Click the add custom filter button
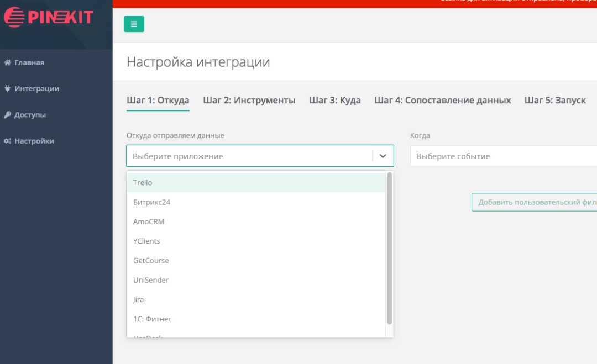 tap(534, 202)
